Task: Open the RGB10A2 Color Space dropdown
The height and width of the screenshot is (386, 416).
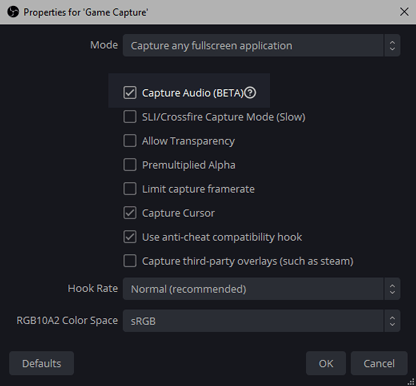Action: 261,321
